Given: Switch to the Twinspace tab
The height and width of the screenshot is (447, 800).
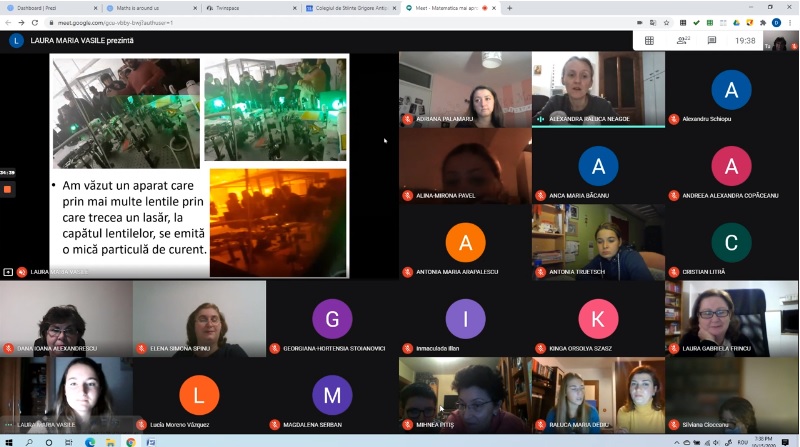Looking at the screenshot, I should coord(251,8).
